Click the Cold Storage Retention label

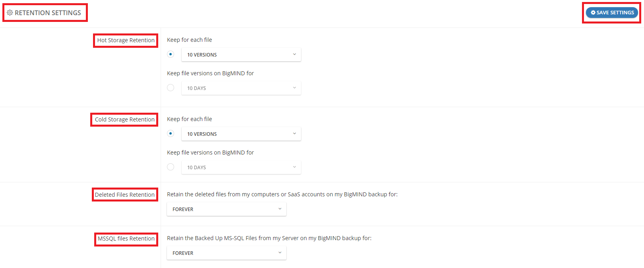124,119
